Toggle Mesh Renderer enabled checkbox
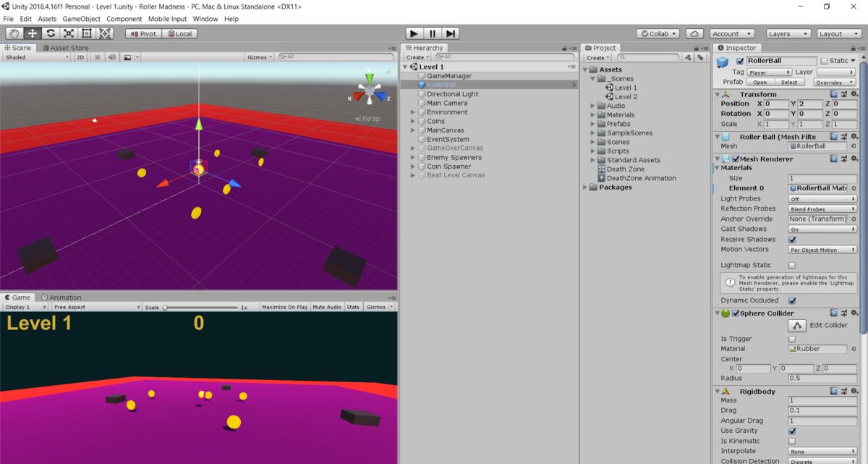The height and width of the screenshot is (464, 868). coord(735,159)
